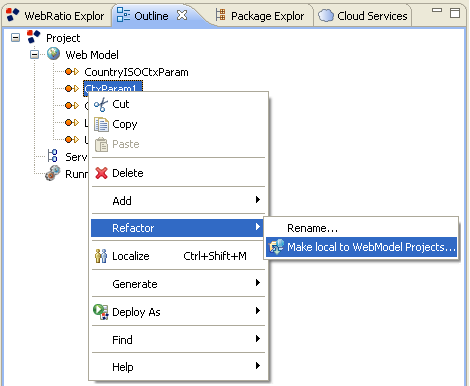Viewport: 470px width, 386px height.
Task: Switch to WebRatio Explorer tab
Action: (56, 15)
